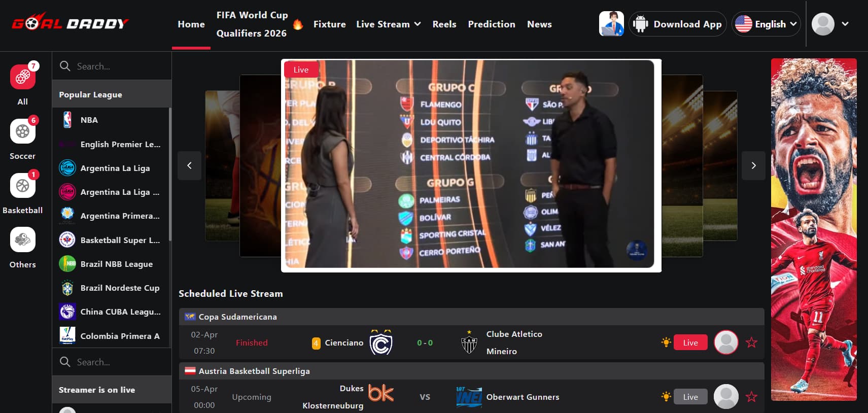Click gray Live button for Dukes match
Screen dimensions: 868x413
pos(690,397)
